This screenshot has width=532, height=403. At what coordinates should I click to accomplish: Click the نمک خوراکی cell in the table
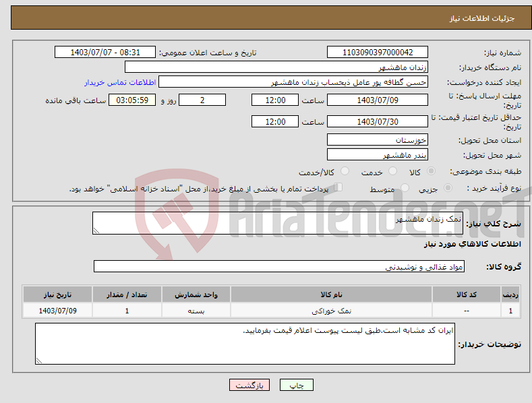pos(331,311)
